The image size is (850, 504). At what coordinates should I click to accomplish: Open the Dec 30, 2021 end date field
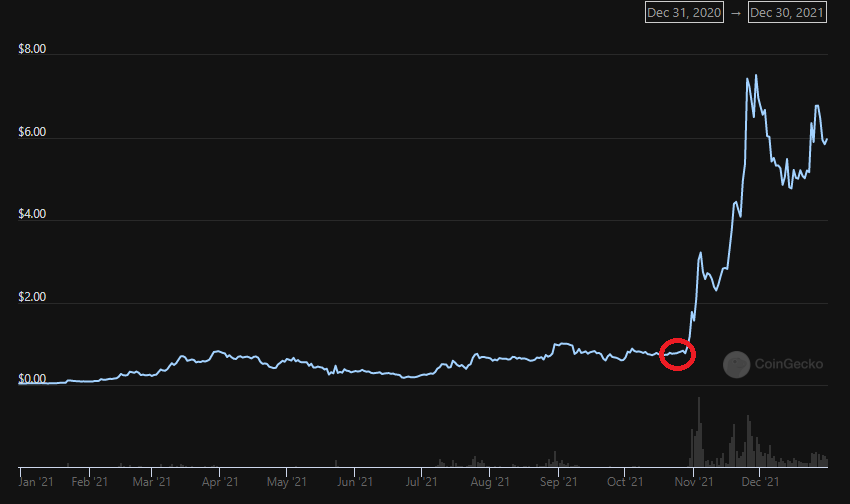[x=788, y=13]
